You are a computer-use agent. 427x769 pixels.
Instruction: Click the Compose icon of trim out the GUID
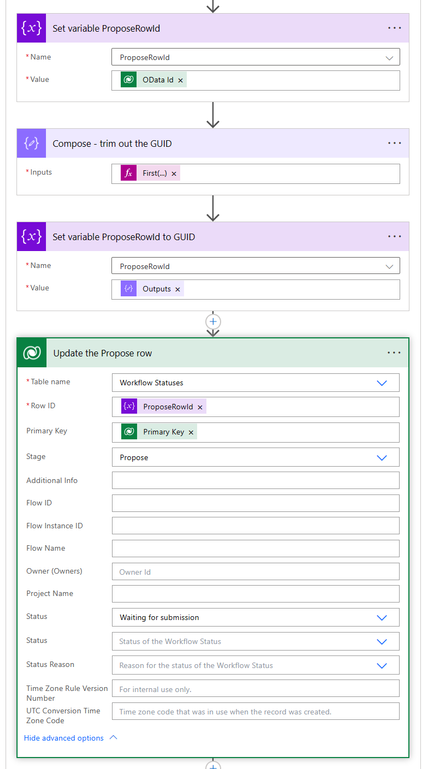pos(31,143)
